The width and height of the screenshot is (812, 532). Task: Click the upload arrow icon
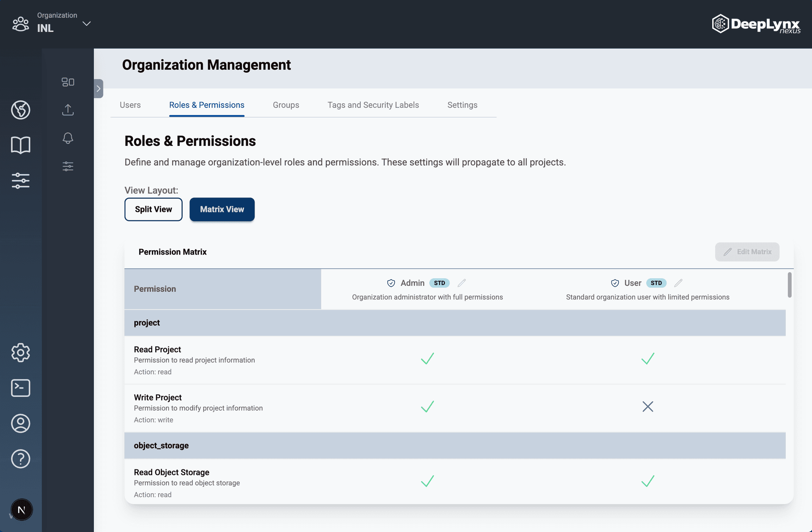(68, 110)
